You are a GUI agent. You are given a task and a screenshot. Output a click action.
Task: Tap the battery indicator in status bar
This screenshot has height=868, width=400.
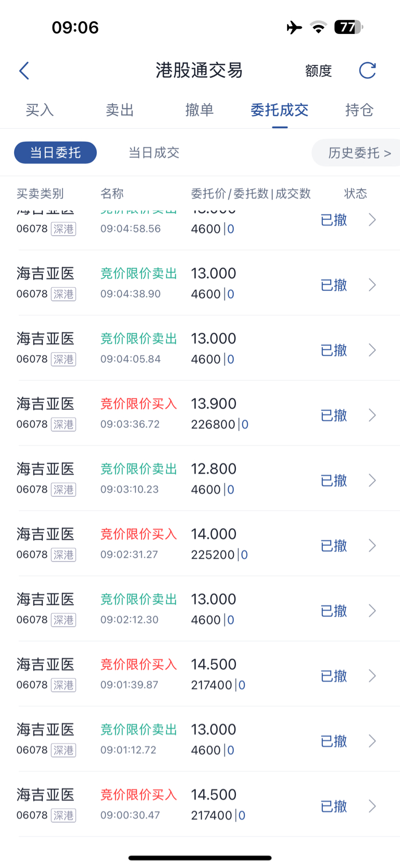tap(348, 27)
